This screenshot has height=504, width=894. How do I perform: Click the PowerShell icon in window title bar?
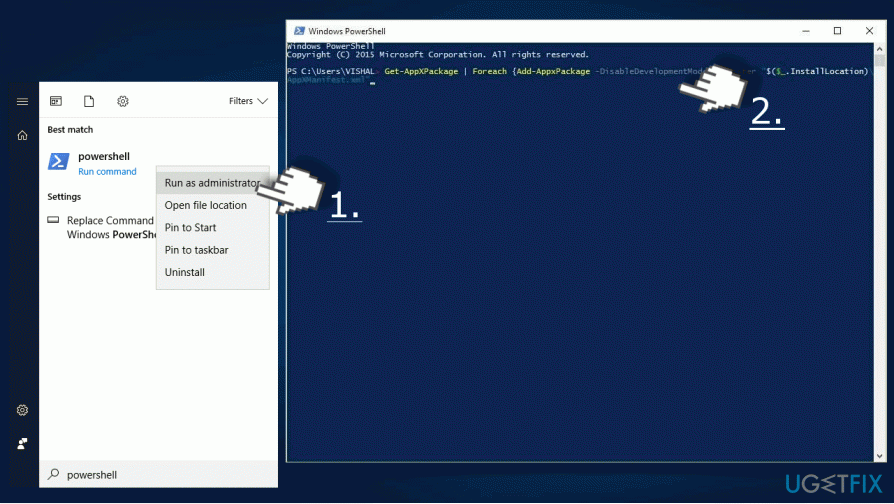pos(299,31)
